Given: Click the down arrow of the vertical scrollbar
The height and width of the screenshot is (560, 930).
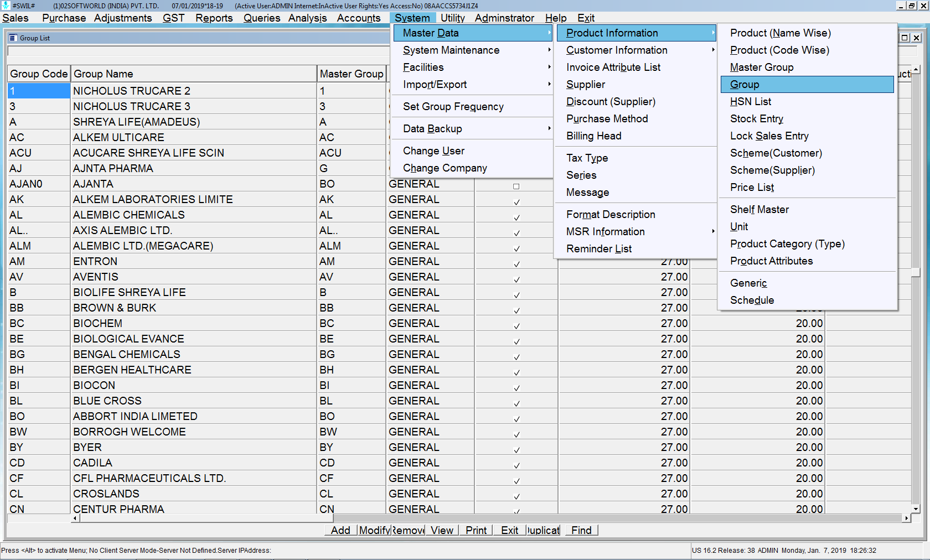Looking at the screenshot, I should 916,509.
